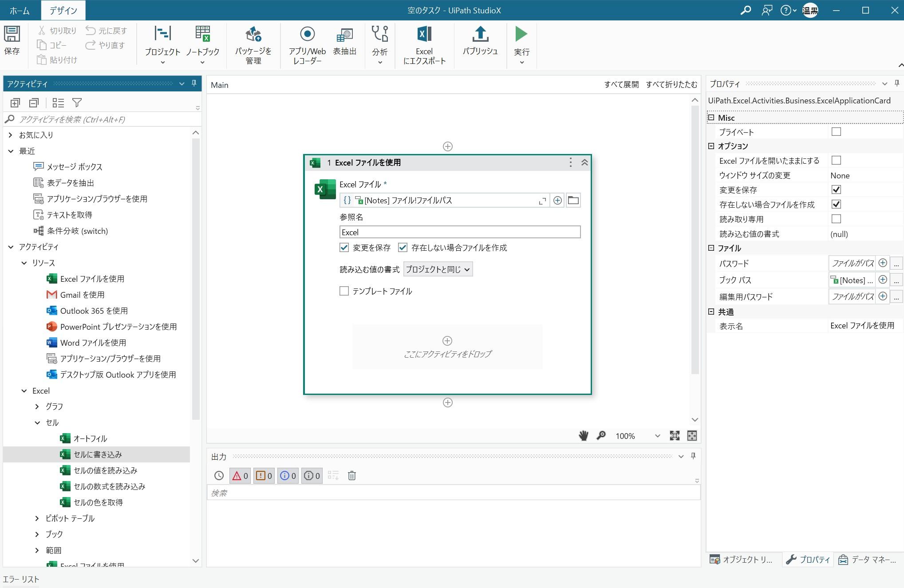Browse for Excel file folder icon
Screen dimensions: 904x588
point(573,200)
